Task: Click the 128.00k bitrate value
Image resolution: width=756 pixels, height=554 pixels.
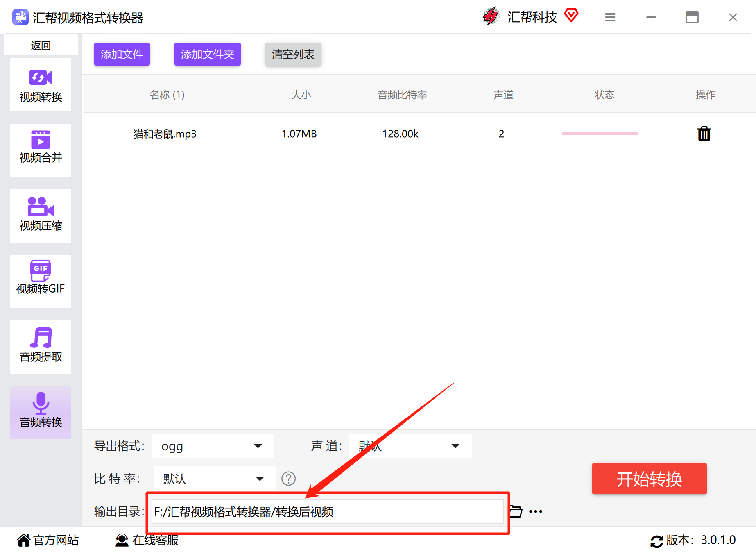Action: (x=401, y=134)
